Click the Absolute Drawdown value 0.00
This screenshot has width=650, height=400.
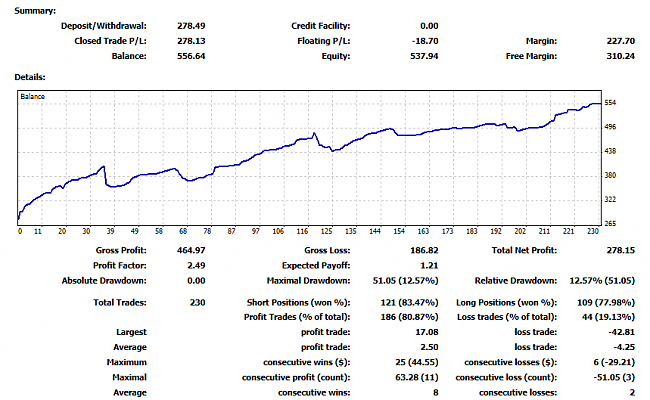[196, 281]
